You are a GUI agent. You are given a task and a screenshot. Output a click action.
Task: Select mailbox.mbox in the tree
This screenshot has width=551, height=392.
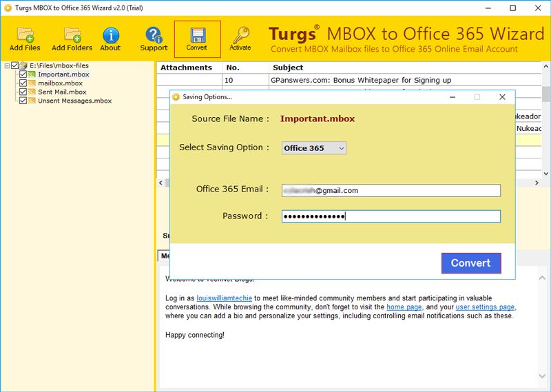tap(61, 83)
